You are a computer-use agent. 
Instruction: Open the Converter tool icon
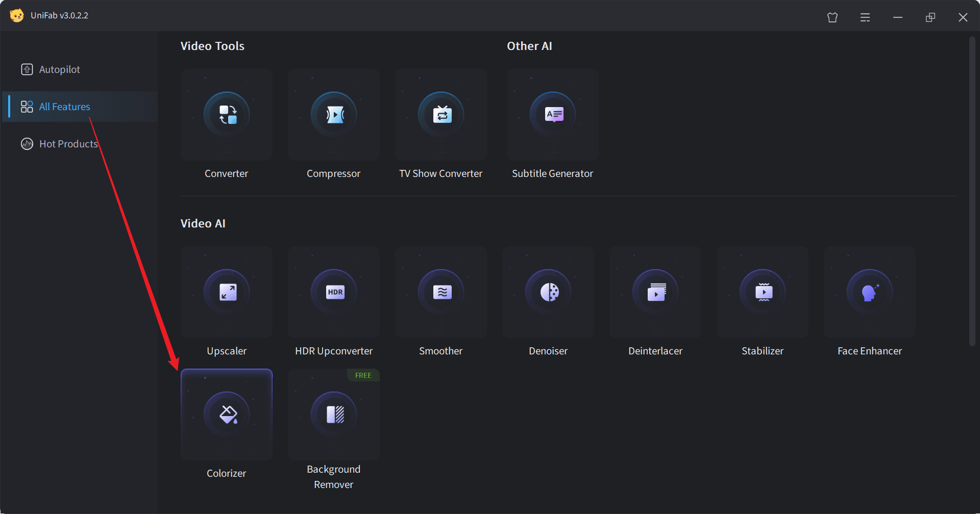(227, 115)
